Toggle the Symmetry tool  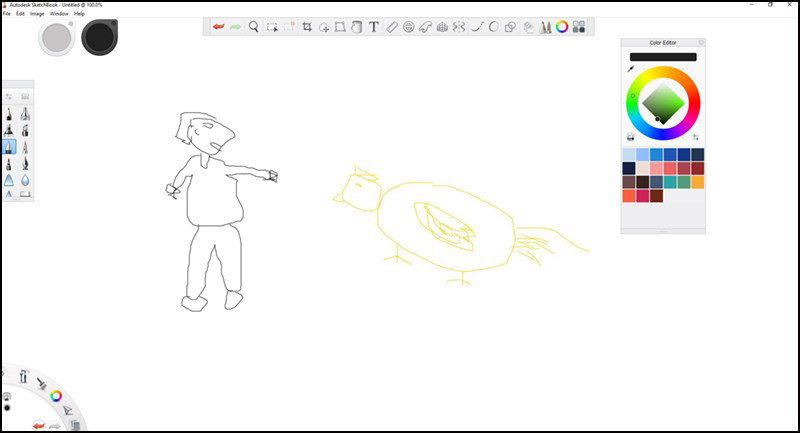coord(459,27)
